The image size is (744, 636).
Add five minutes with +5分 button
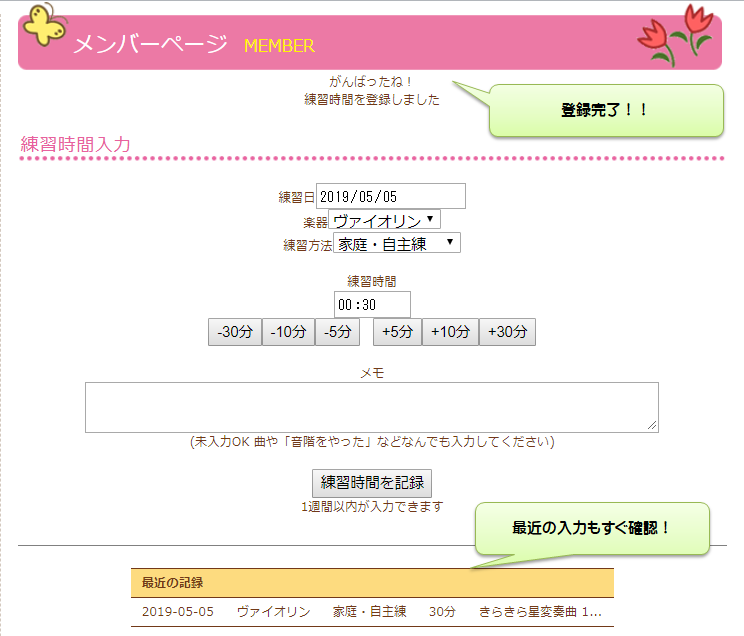click(397, 332)
